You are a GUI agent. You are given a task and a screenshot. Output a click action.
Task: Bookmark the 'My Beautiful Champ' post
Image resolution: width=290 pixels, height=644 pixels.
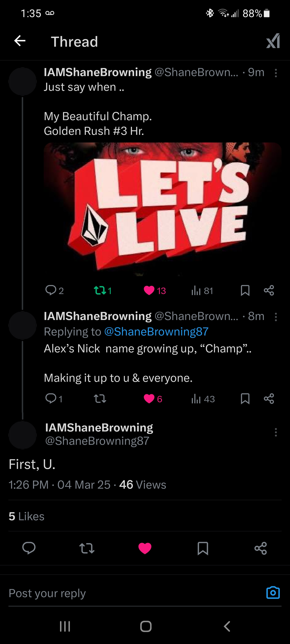point(245,290)
